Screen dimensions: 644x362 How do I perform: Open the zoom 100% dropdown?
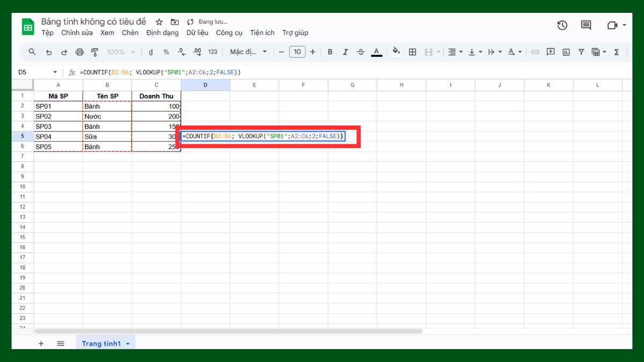[120, 52]
